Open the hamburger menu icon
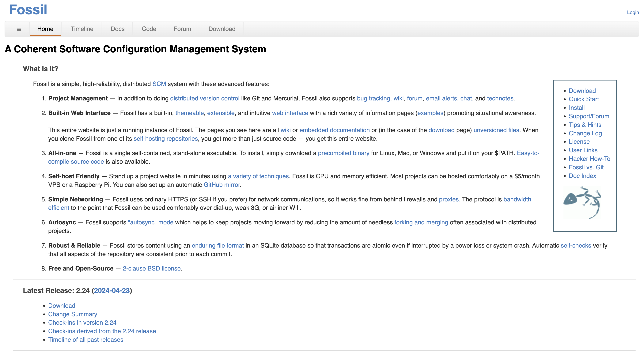The height and width of the screenshot is (355, 644). [x=19, y=29]
